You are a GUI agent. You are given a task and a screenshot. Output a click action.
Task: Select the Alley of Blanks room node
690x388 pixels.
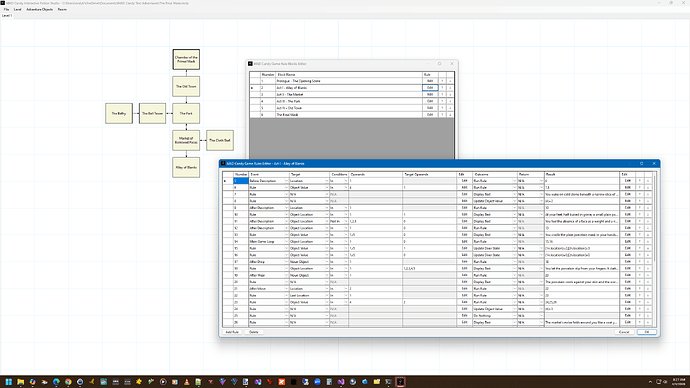pyautogui.click(x=186, y=168)
